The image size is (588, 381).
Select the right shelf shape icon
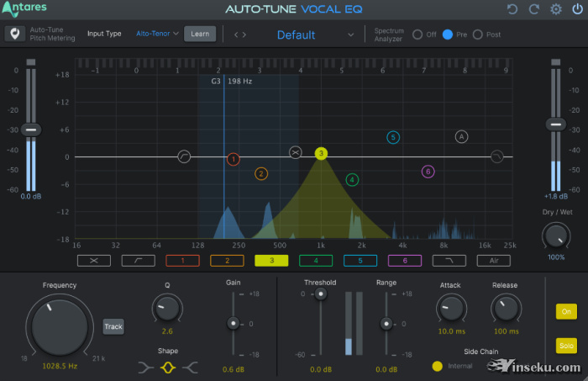[x=189, y=367]
